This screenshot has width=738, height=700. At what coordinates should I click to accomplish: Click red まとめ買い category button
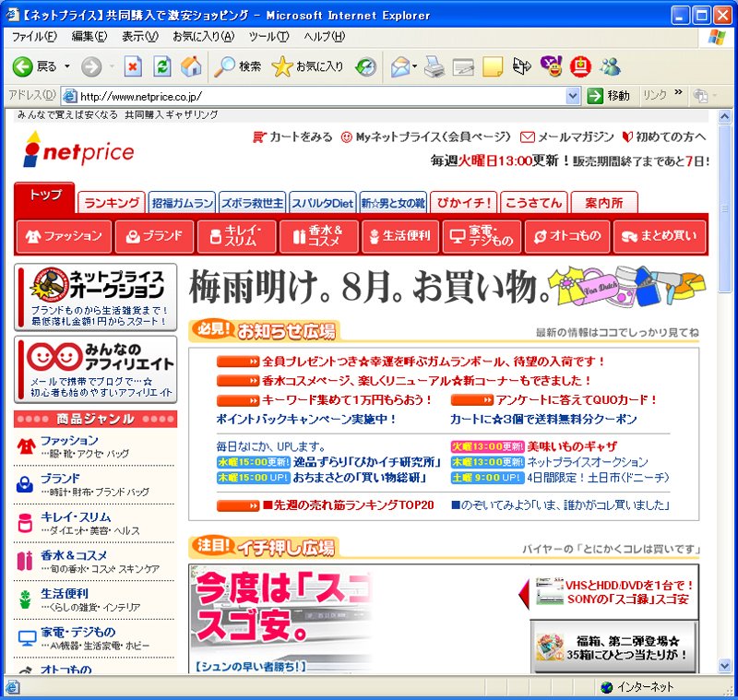660,236
